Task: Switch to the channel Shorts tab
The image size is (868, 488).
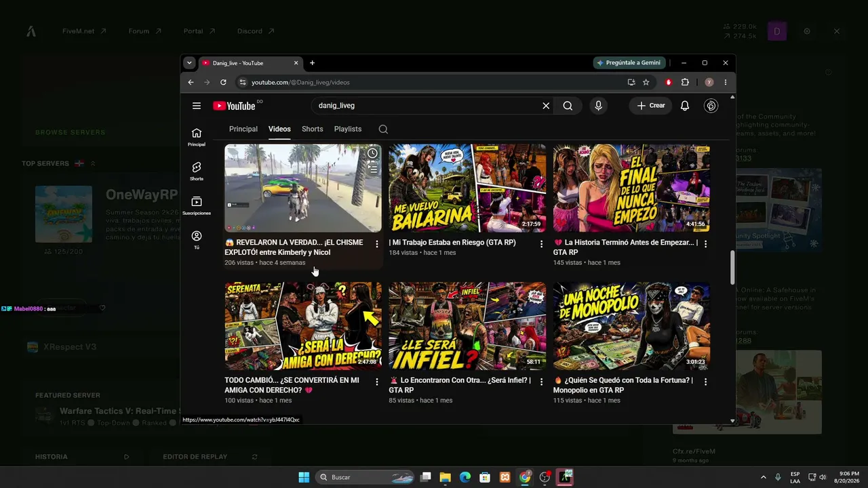Action: click(313, 129)
